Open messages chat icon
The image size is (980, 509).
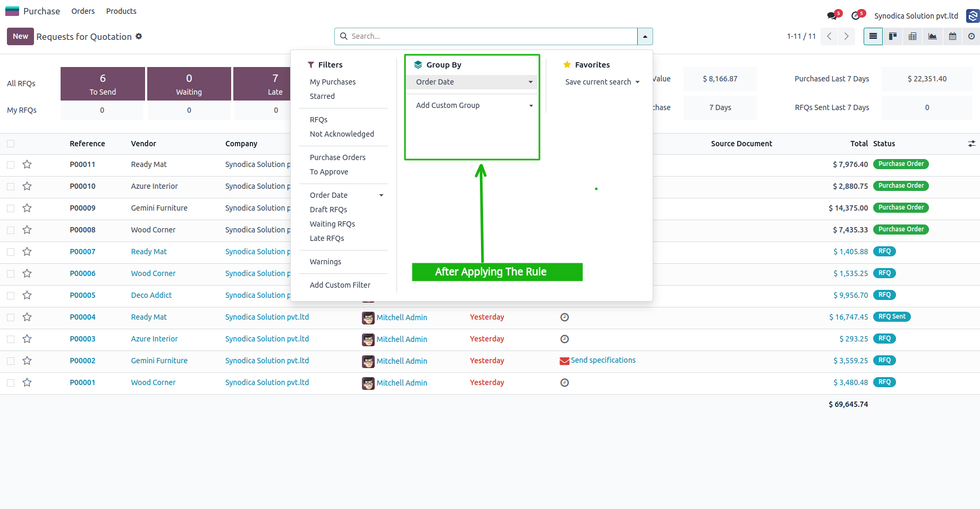[x=832, y=16]
